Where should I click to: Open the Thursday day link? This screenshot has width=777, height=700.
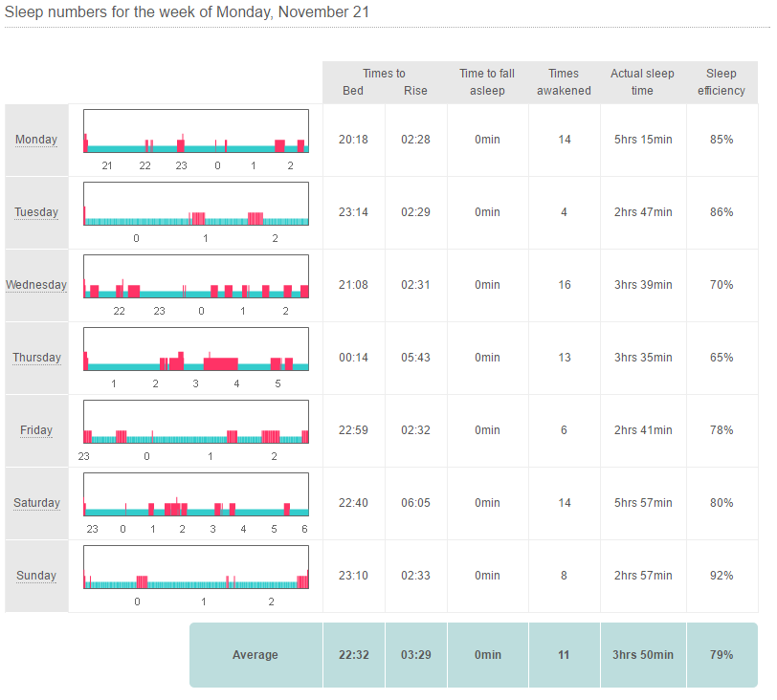click(x=36, y=358)
